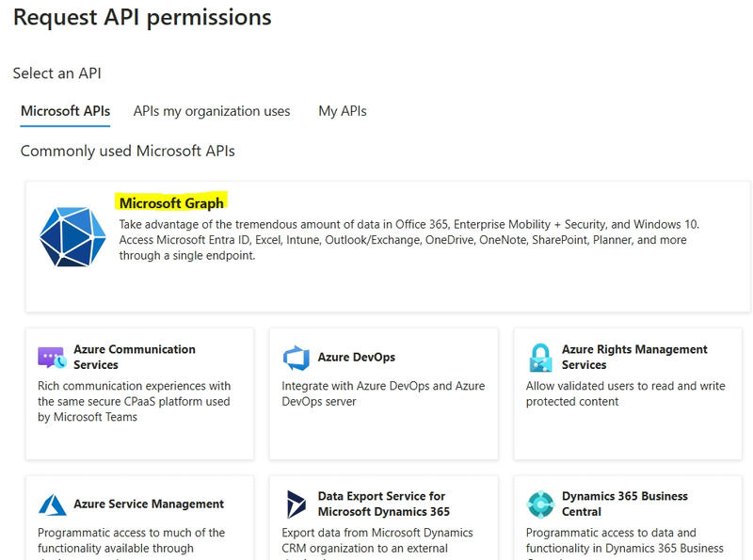Select the Microsoft APIs tab
The width and height of the screenshot is (753, 560).
point(64,110)
